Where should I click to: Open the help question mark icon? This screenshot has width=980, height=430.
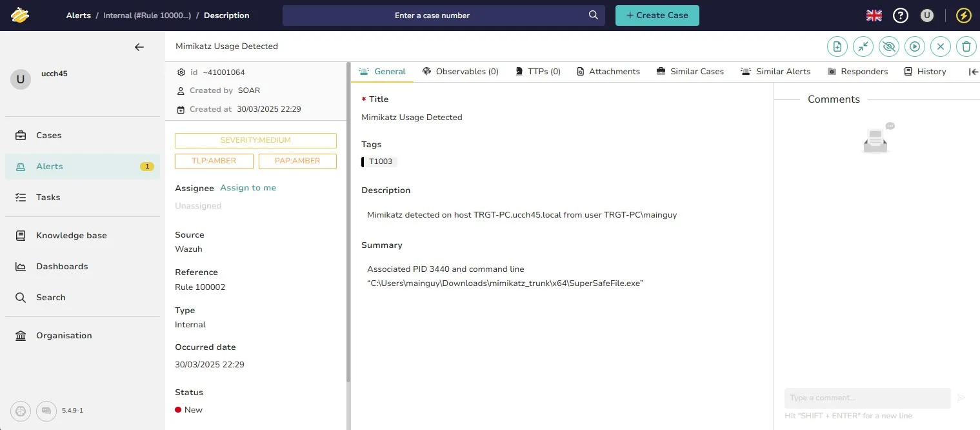click(901, 15)
